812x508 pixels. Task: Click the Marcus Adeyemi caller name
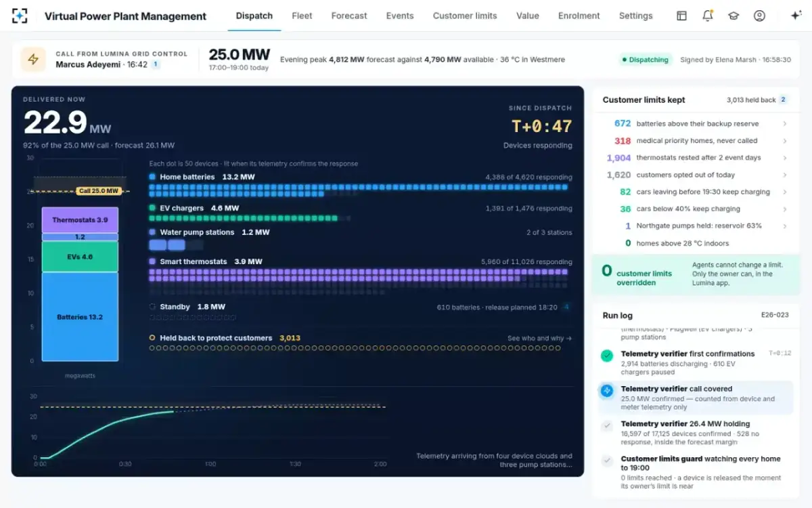tap(88, 64)
